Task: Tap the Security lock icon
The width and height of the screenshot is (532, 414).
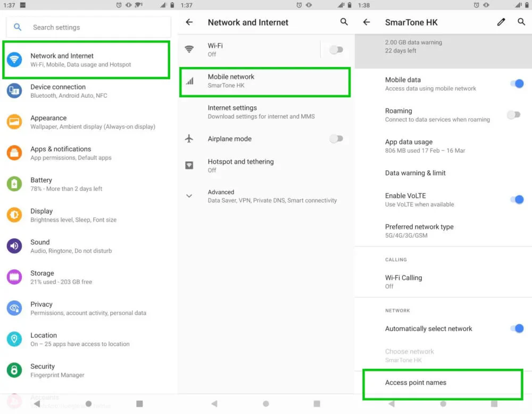Action: 14,370
